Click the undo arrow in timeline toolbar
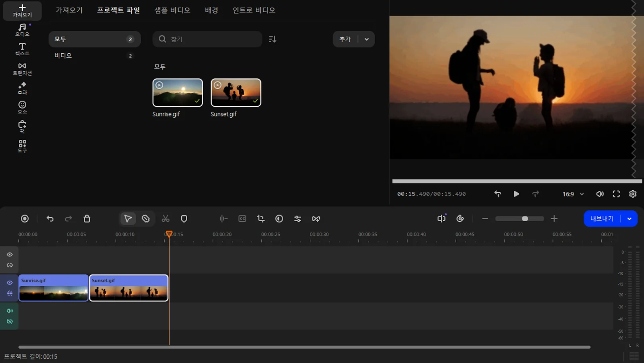This screenshot has height=363, width=644. tap(50, 219)
